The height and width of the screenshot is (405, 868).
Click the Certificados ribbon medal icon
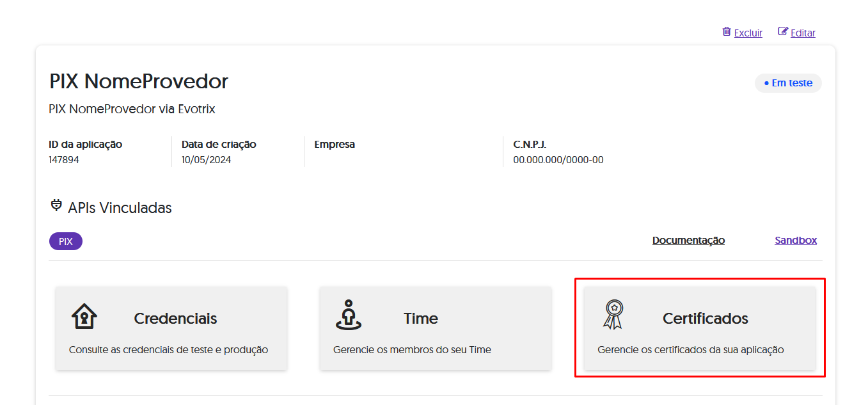coord(613,315)
